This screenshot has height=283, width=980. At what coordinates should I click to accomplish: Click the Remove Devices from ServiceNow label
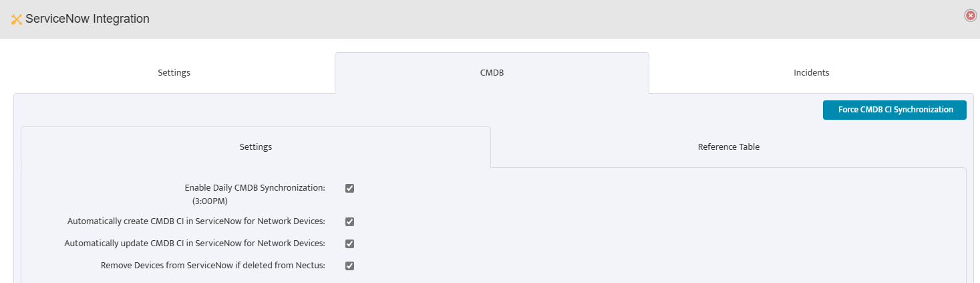[x=212, y=266]
